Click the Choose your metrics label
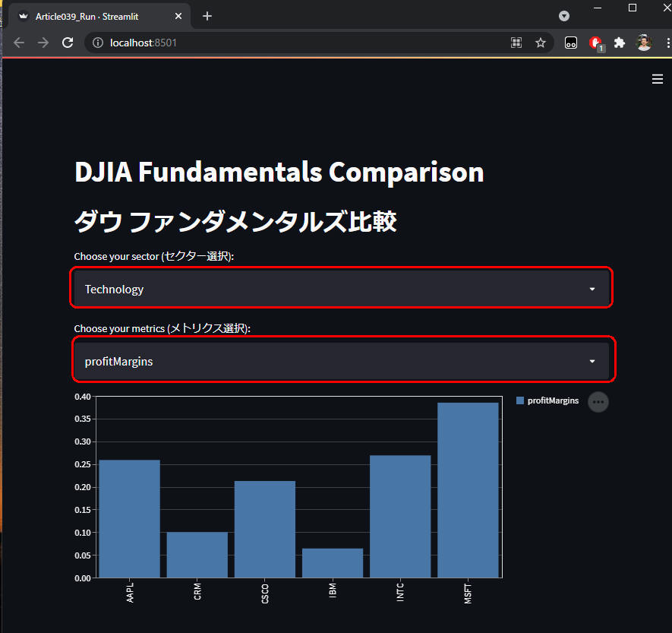Image resolution: width=672 pixels, height=633 pixels. pyautogui.click(x=162, y=328)
